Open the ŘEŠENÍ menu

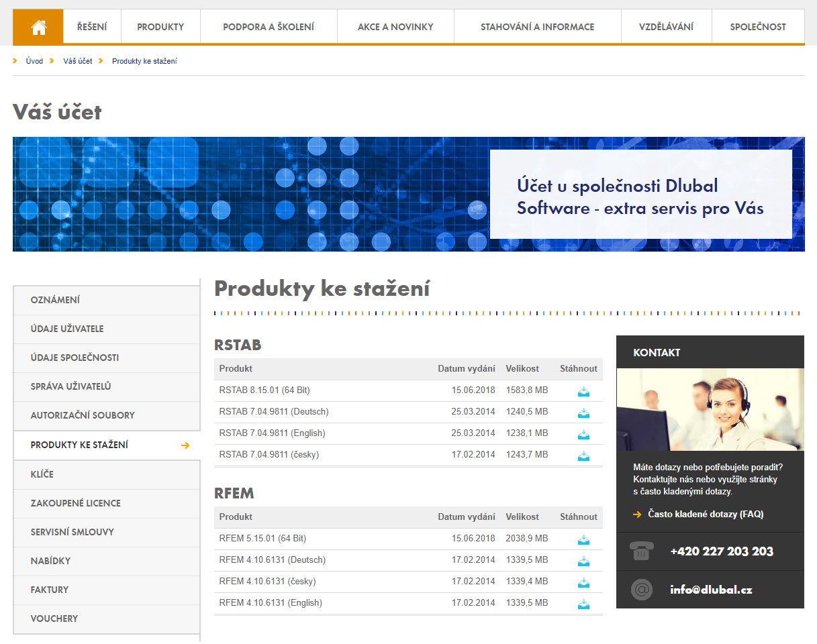coord(92,27)
